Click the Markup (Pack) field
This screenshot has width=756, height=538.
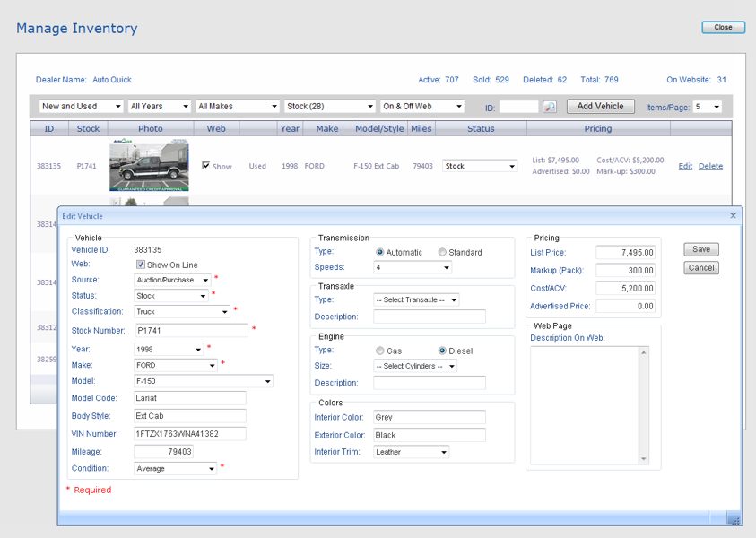(x=625, y=270)
